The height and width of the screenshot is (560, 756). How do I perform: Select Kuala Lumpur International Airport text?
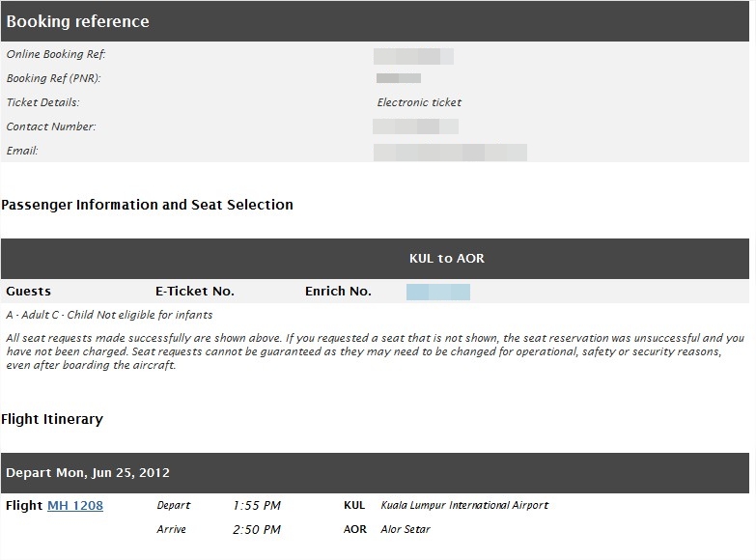pos(464,506)
